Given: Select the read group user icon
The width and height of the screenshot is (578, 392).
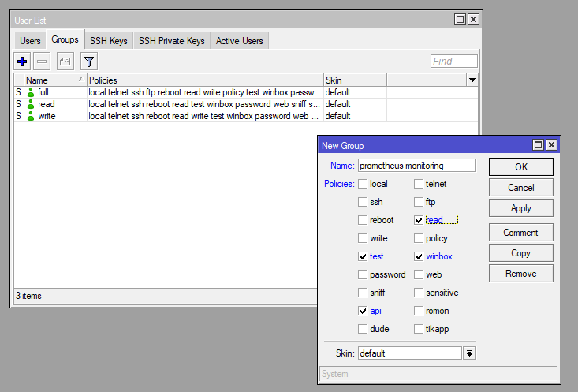Looking at the screenshot, I should 31,104.
